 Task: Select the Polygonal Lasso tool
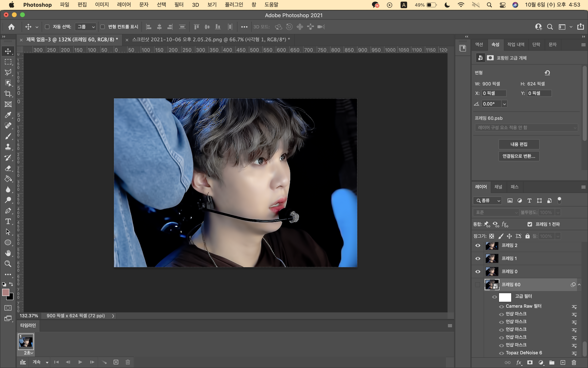(x=8, y=72)
